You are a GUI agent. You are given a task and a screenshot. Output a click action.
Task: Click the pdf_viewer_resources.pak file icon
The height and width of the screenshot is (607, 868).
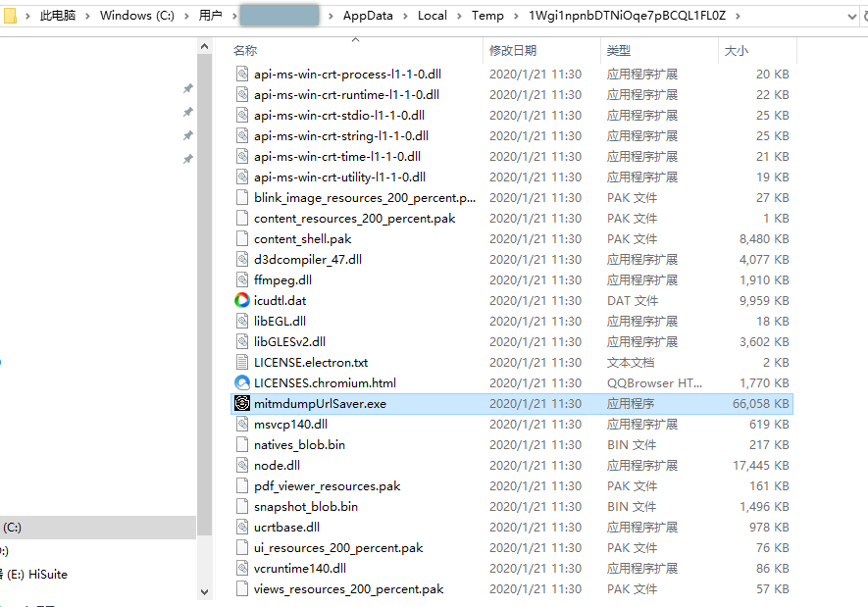[242, 485]
